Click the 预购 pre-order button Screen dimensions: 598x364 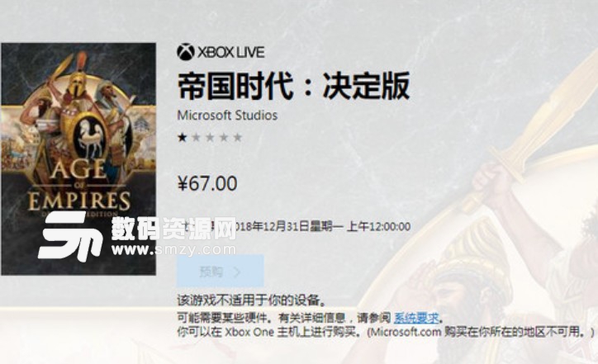coord(220,271)
